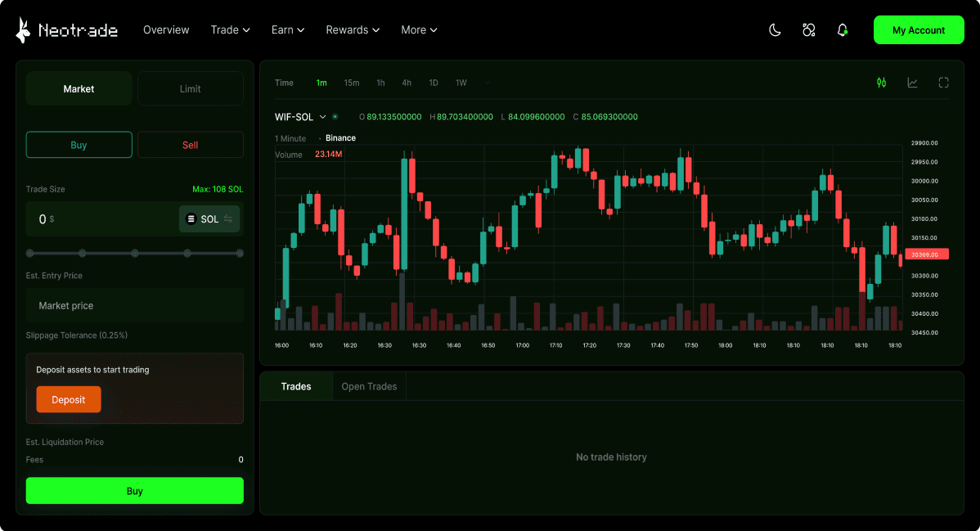The width and height of the screenshot is (980, 531).
Task: Switch to Limit order mode
Action: click(190, 88)
